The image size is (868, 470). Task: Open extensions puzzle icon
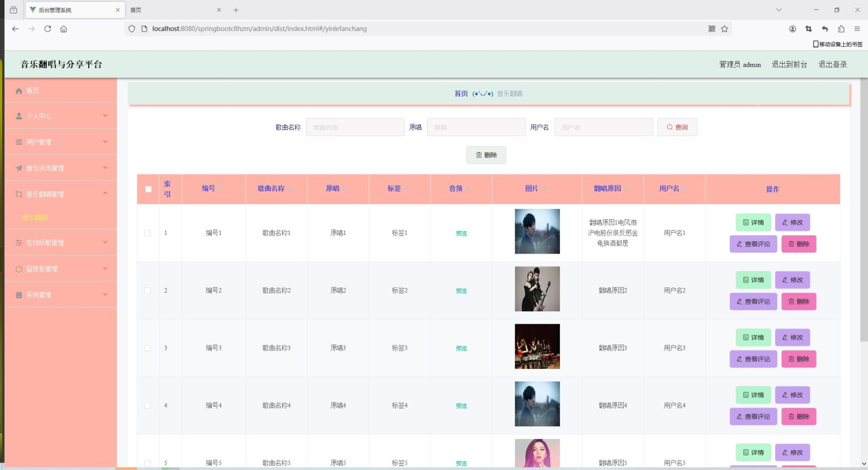(841, 29)
